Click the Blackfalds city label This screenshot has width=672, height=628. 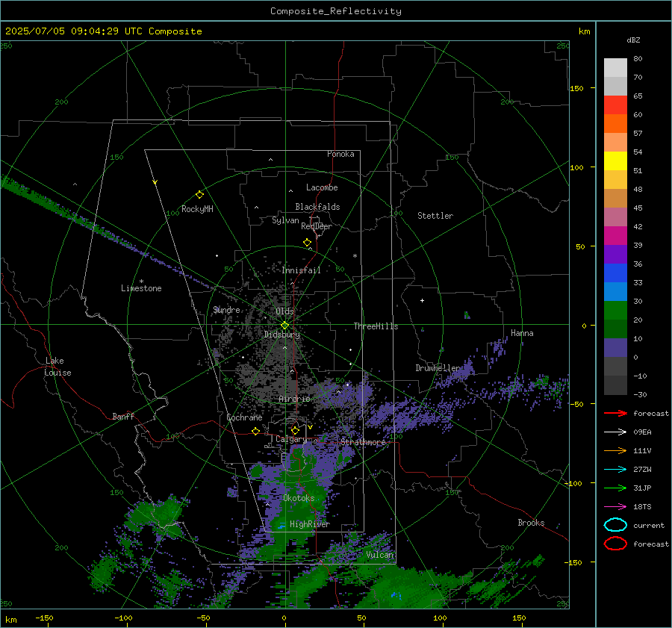click(317, 207)
